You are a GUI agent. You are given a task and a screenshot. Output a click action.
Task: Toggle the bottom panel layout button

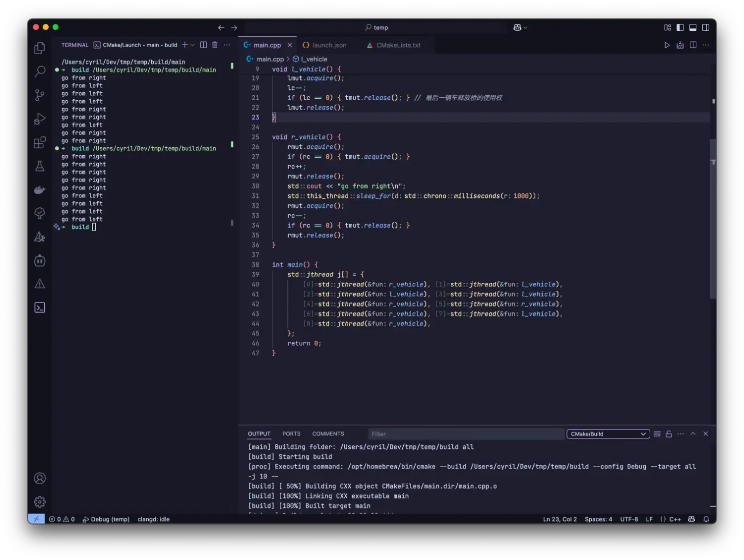(x=693, y=28)
